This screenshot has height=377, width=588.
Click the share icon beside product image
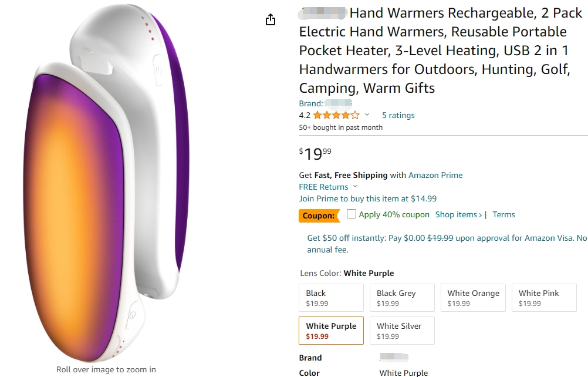[x=271, y=20]
